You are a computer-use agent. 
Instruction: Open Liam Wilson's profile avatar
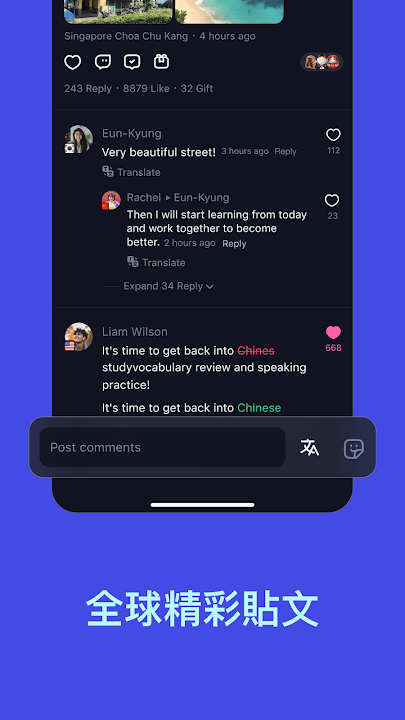(x=79, y=337)
